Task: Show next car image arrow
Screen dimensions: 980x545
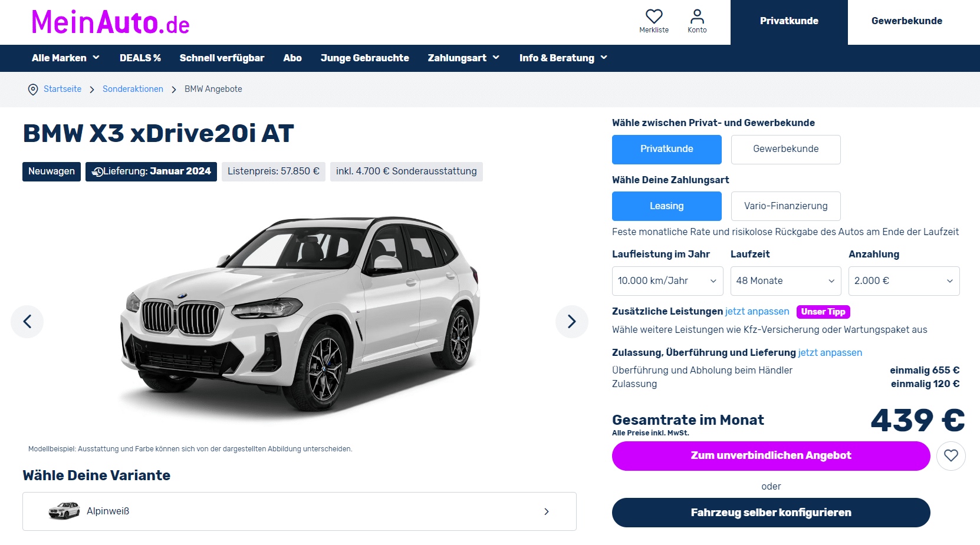Action: [572, 321]
